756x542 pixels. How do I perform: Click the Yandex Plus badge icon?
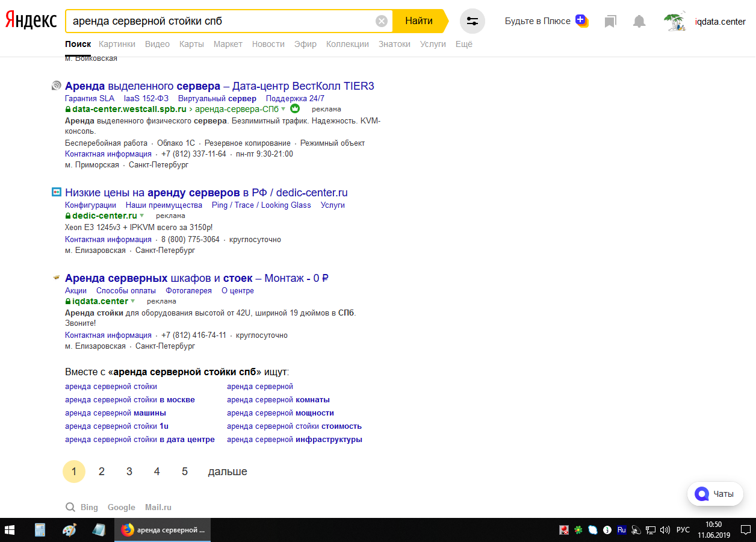point(581,21)
